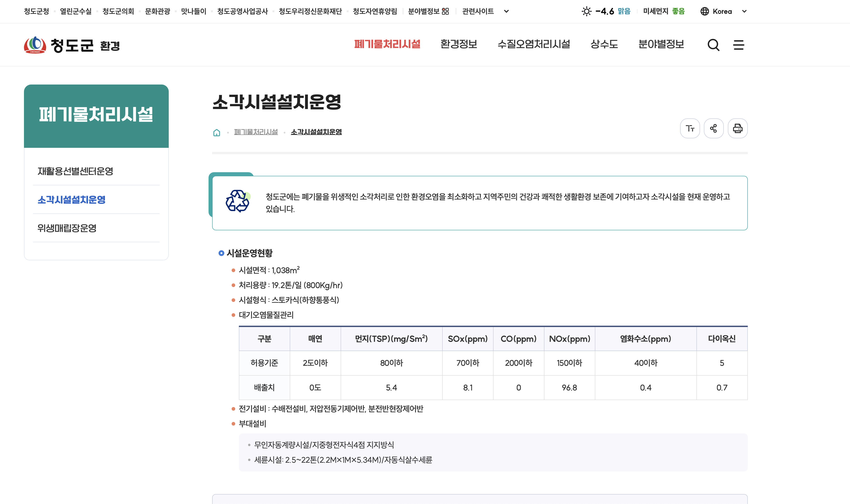The image size is (850, 504).
Task: Select 위생매립장운영 in the sidebar
Action: [67, 228]
